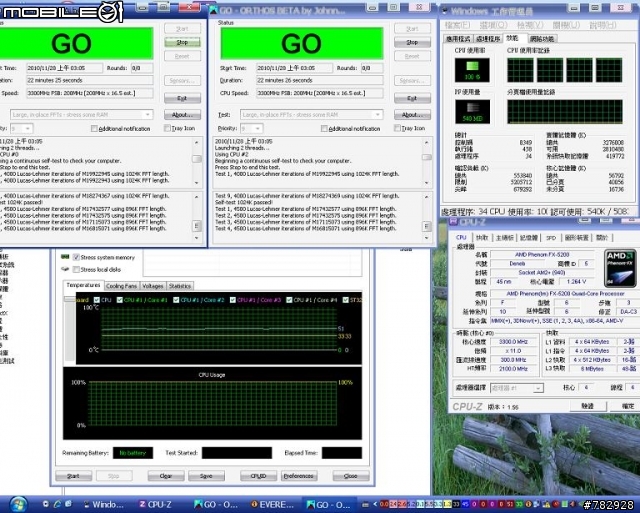Toggle the CPU #1 / Core #4 checkbox

point(289,300)
